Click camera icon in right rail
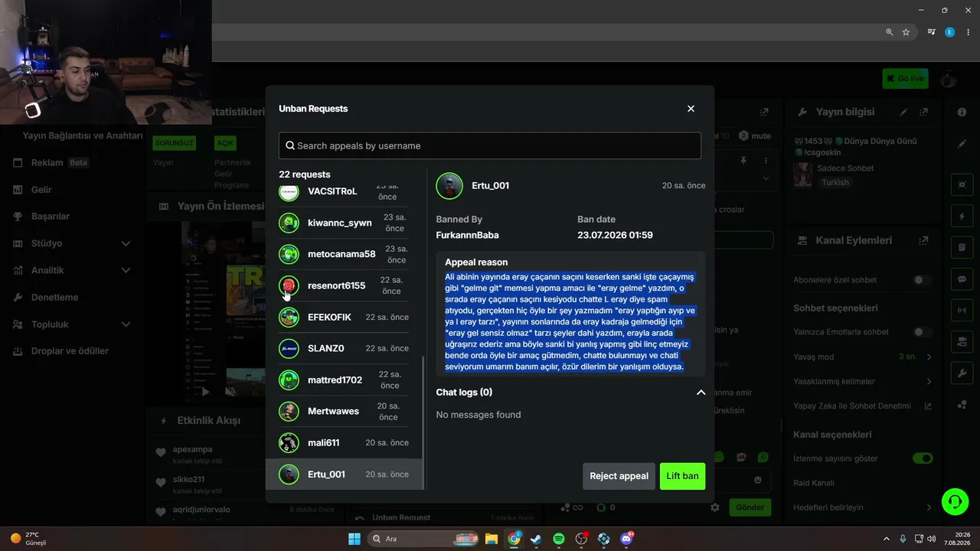The height and width of the screenshot is (551, 980). (962, 184)
